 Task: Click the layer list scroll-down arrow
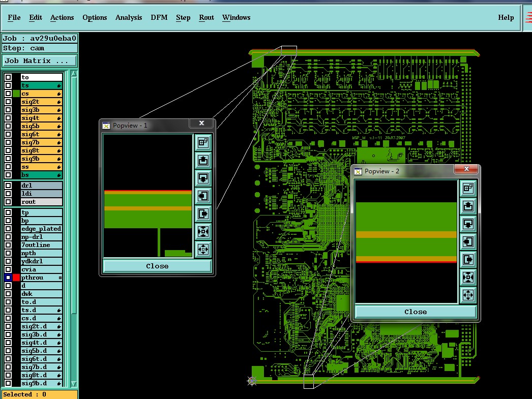tap(74, 384)
